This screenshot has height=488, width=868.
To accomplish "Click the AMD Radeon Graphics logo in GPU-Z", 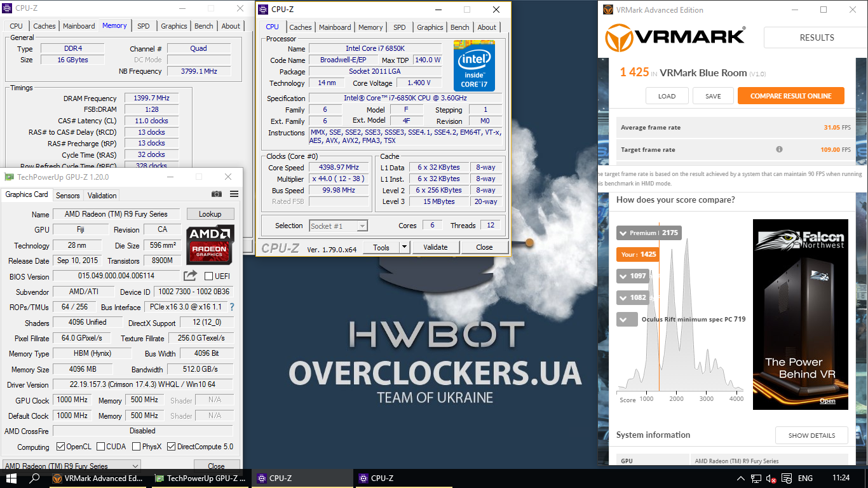I will coord(210,244).
